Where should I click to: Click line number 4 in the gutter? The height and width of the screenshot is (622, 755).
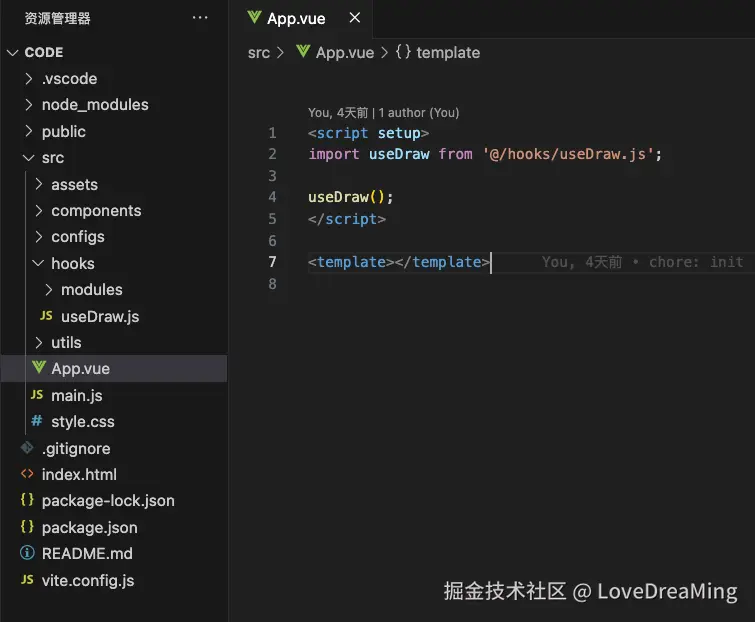tap(272, 197)
